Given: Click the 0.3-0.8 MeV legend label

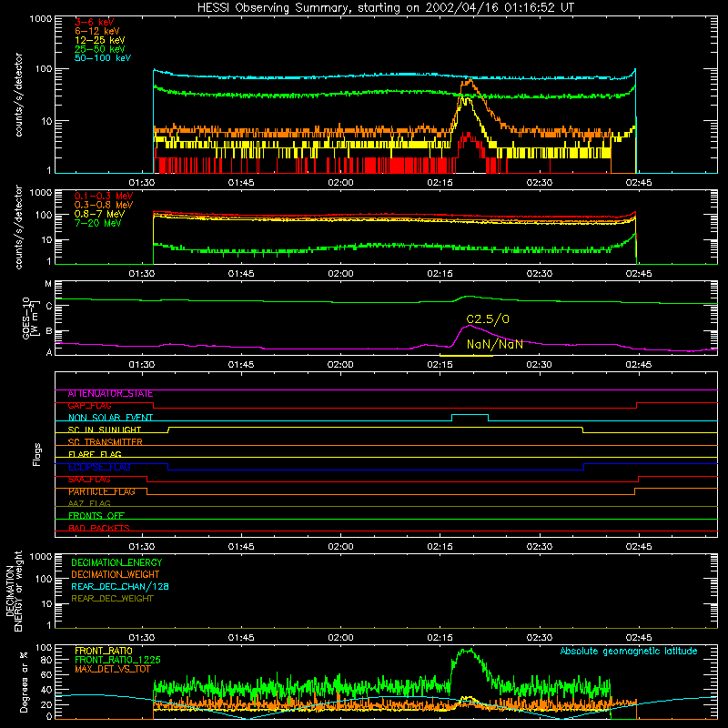Looking at the screenshot, I should coord(104,205).
